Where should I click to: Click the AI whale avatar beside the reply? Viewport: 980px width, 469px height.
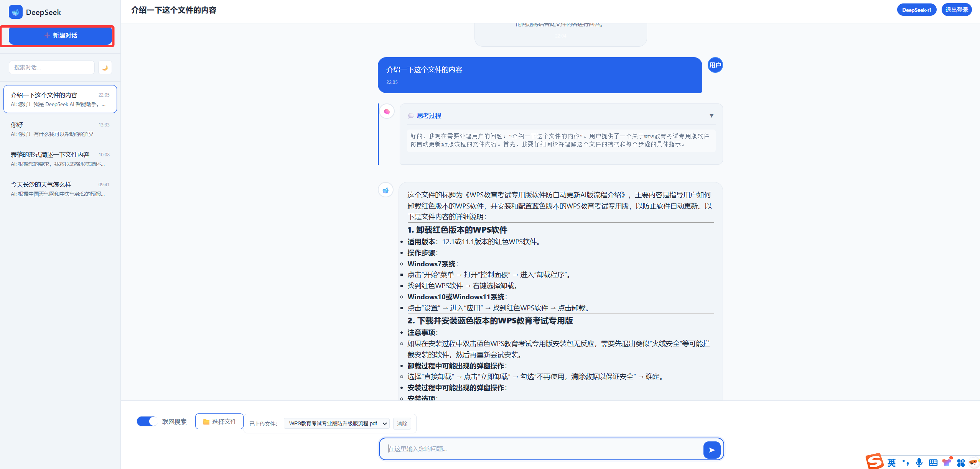(x=385, y=190)
